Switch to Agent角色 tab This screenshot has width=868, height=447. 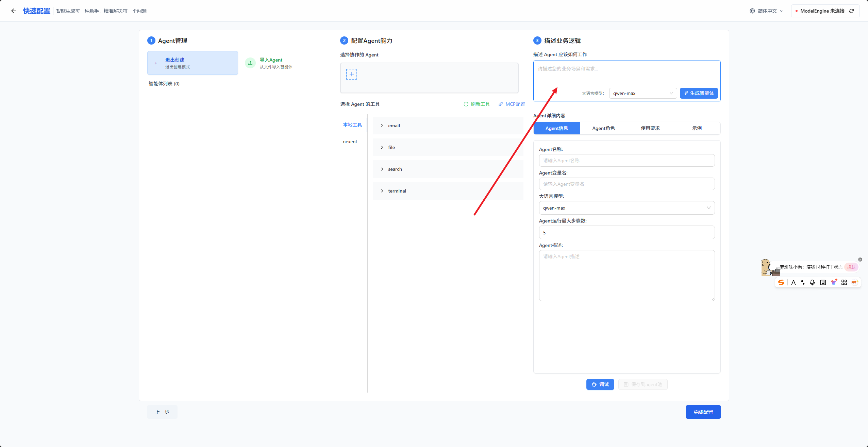point(603,128)
